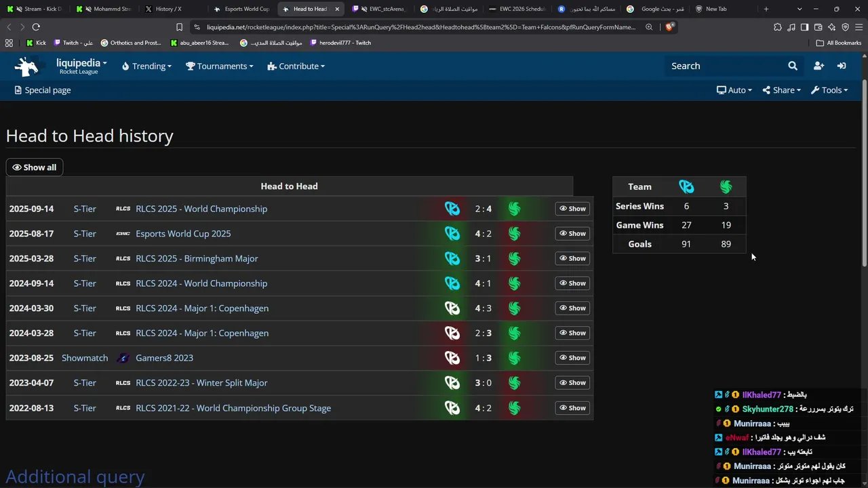Toggle Show all matches

tap(35, 167)
